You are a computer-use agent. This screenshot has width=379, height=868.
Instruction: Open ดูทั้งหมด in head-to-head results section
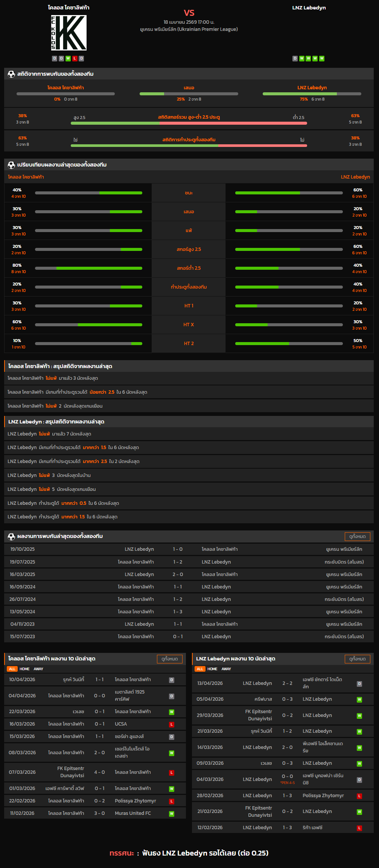[357, 536]
